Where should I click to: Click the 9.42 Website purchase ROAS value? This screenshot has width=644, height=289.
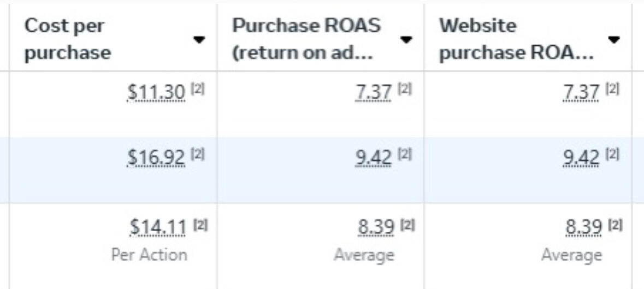(582, 157)
